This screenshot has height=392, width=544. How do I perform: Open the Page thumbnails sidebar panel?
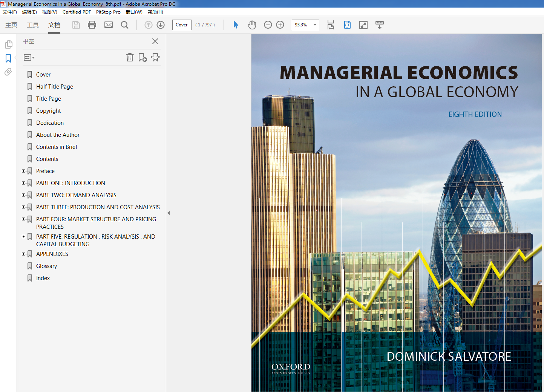(x=9, y=44)
